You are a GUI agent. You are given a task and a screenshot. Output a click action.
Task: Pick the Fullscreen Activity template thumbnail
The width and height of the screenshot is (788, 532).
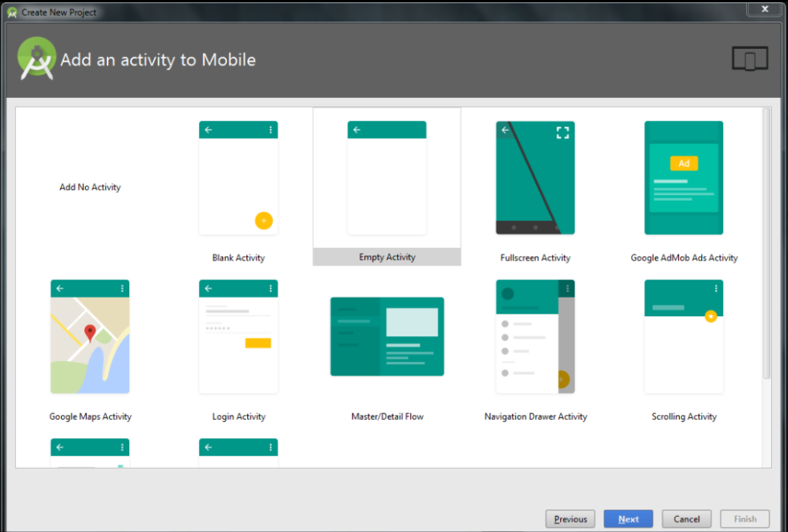coord(535,178)
